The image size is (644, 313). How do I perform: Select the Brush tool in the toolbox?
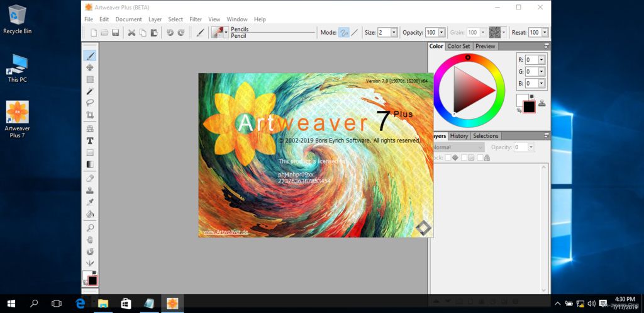(90, 55)
